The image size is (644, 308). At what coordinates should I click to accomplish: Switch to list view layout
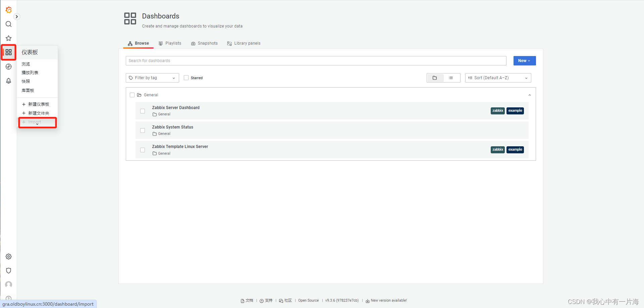[x=451, y=78]
